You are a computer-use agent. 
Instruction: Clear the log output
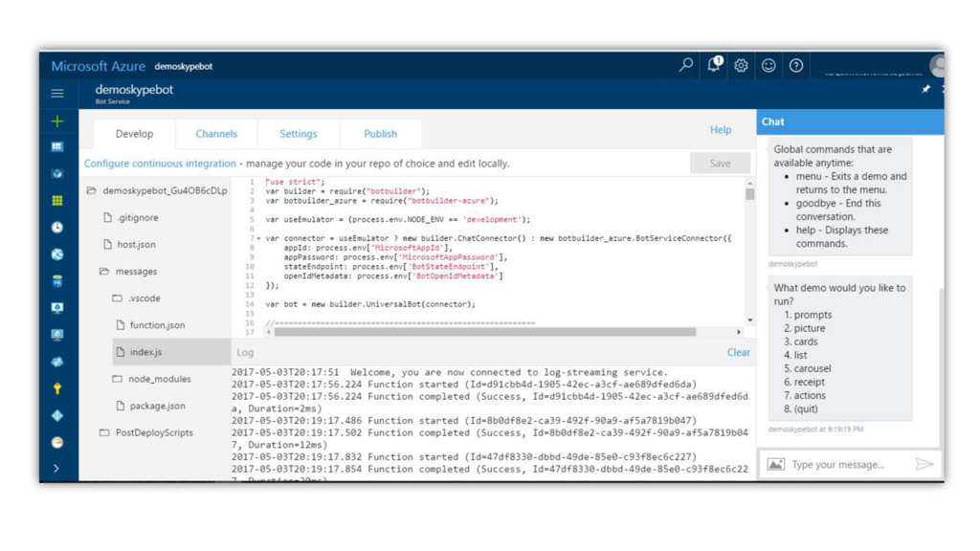pos(738,352)
